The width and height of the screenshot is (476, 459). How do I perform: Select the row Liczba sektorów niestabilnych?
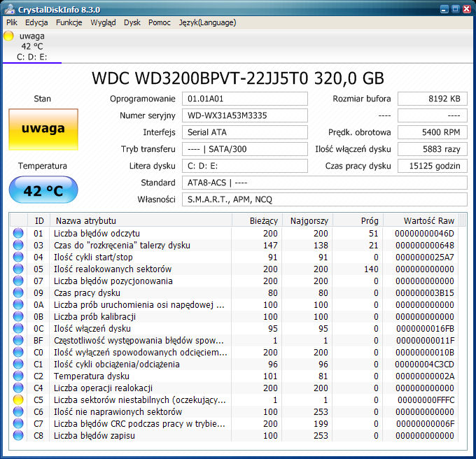click(x=234, y=400)
